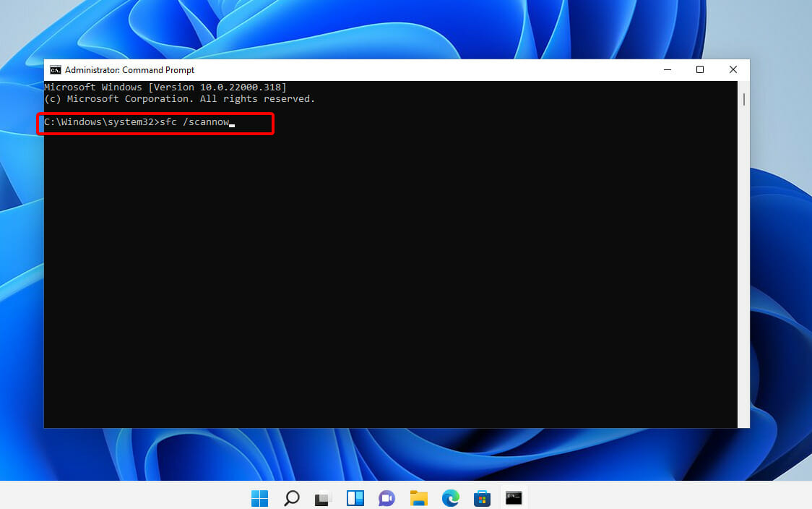Click the 'sfc /scannow' command line
This screenshot has width=812, height=509.
(137, 121)
